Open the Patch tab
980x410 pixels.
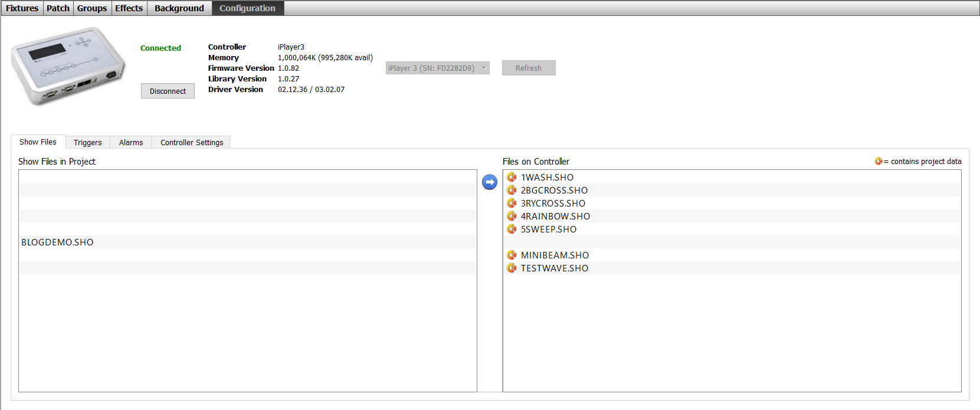pyautogui.click(x=58, y=8)
